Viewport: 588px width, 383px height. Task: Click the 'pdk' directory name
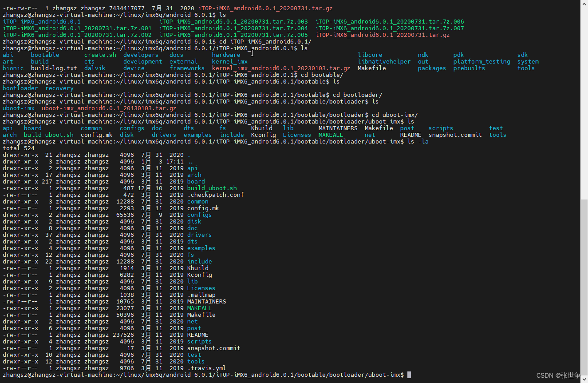point(459,55)
